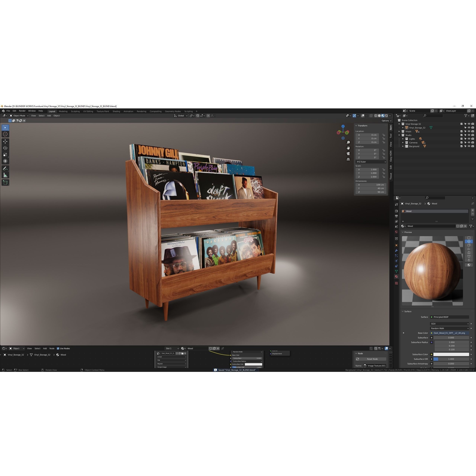This screenshot has height=476, width=476.
Task: Expand the Vinyls collection in the outliner
Action: click(x=399, y=131)
